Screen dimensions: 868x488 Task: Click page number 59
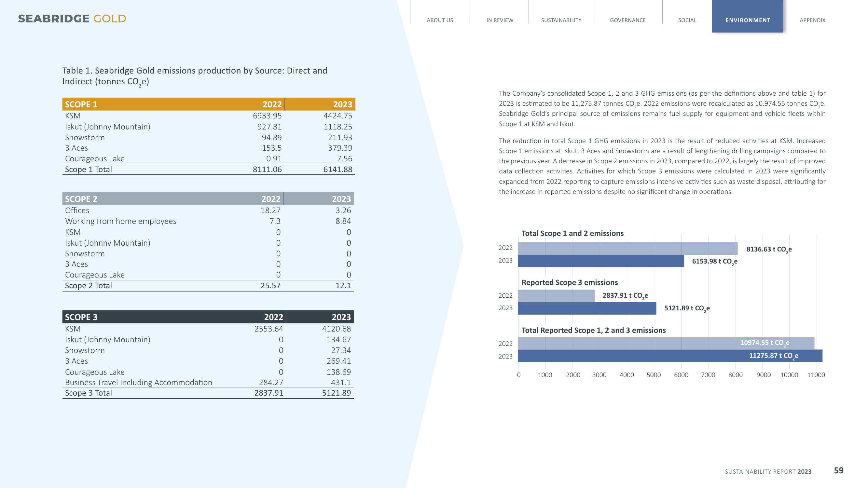click(839, 470)
